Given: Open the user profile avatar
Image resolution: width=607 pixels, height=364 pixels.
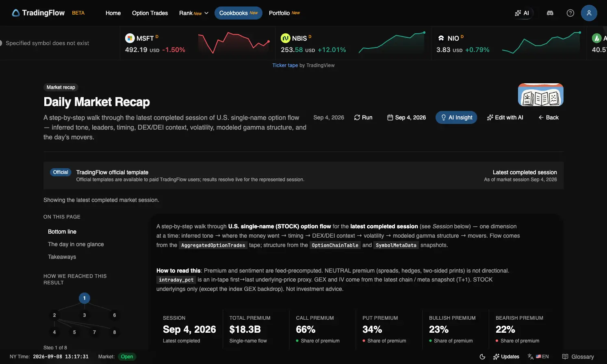Looking at the screenshot, I should [589, 13].
